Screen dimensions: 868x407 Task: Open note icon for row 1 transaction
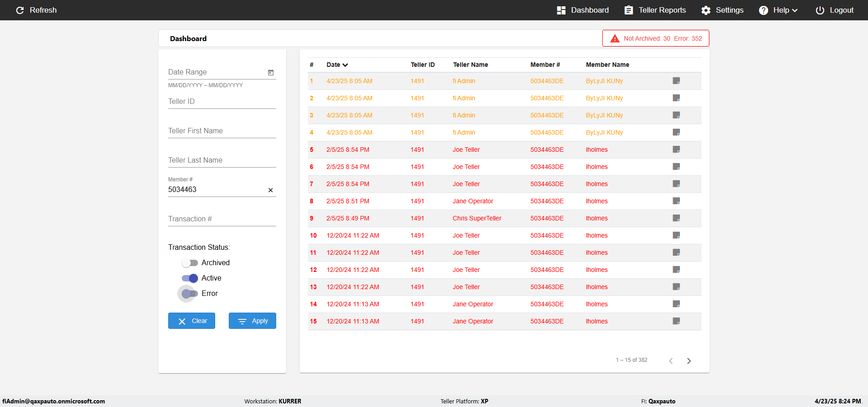(x=676, y=81)
